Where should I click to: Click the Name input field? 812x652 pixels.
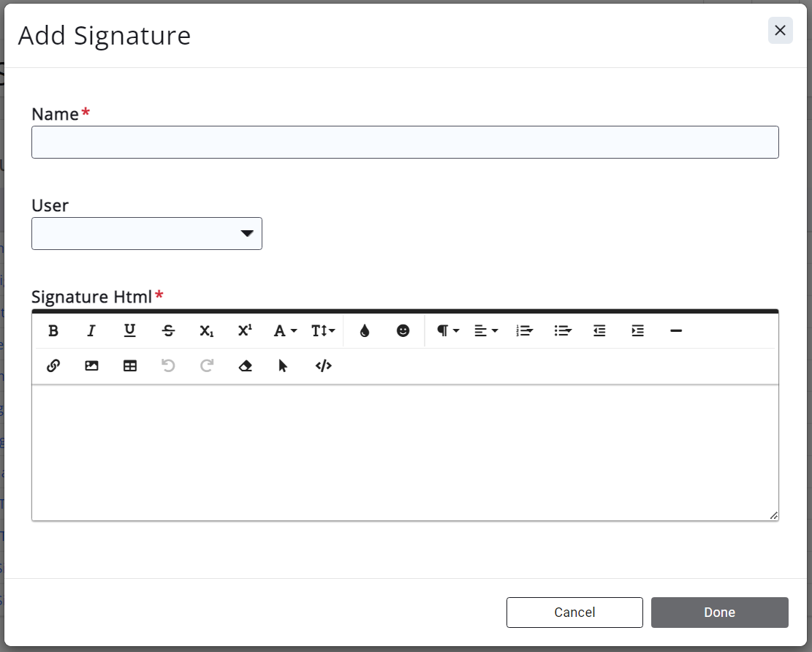tap(405, 143)
